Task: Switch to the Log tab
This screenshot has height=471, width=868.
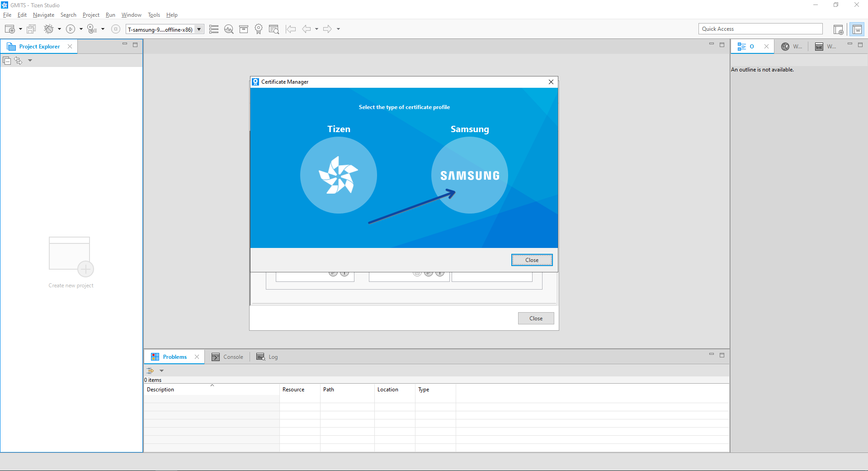Action: (267, 357)
